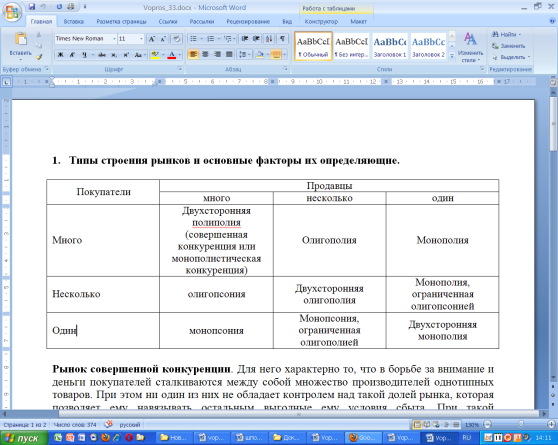
Task: Toggle show paragraph marks (¶)
Action: 282,38
